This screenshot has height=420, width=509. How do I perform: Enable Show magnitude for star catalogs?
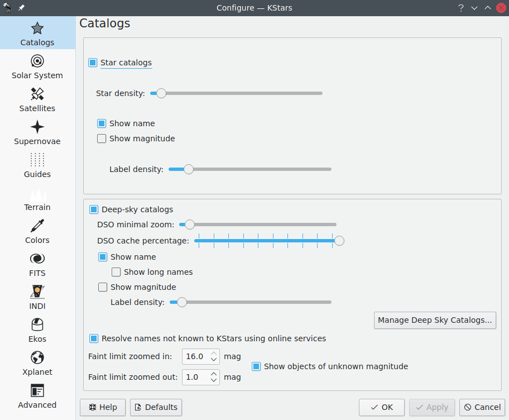[x=102, y=139]
